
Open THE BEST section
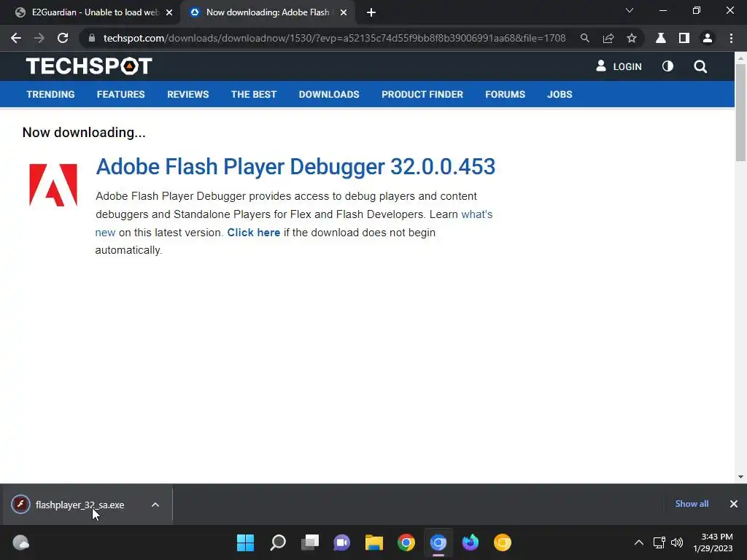pyautogui.click(x=254, y=94)
